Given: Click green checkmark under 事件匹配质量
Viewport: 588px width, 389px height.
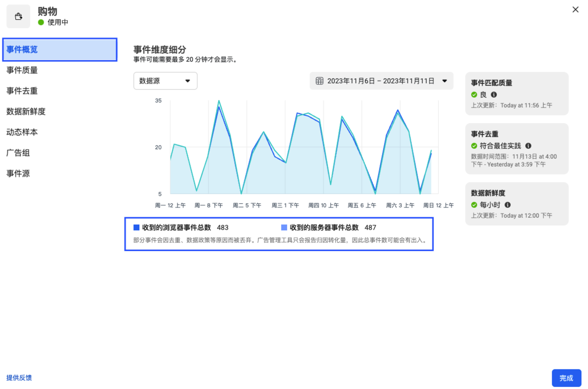Looking at the screenshot, I should pyautogui.click(x=474, y=95).
